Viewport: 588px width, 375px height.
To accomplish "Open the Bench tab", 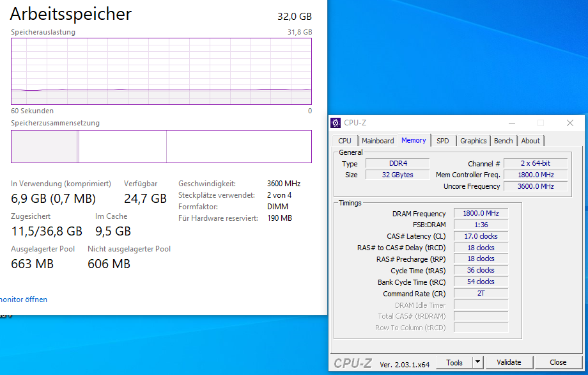I will (503, 141).
